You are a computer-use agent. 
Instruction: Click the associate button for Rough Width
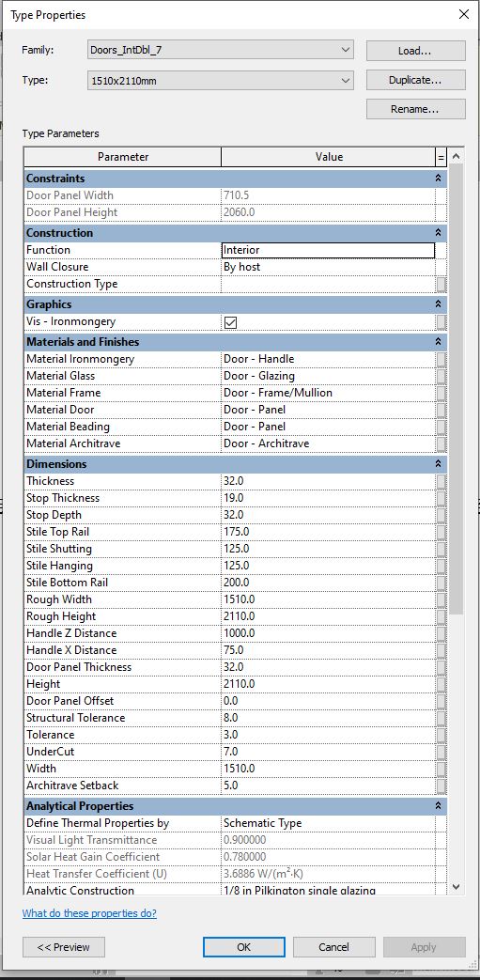tap(441, 599)
